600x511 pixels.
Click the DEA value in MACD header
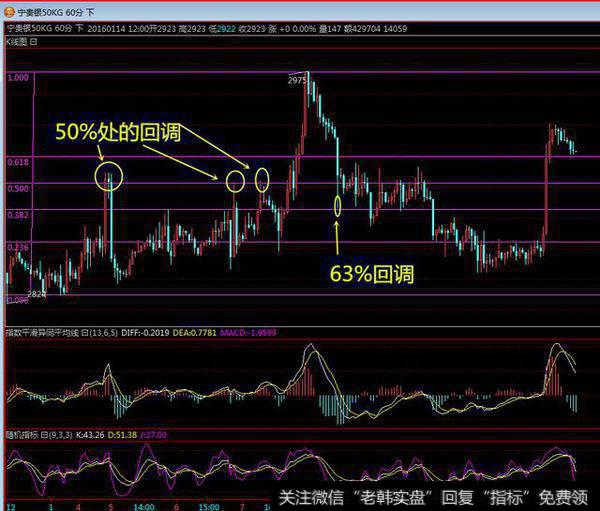click(196, 331)
